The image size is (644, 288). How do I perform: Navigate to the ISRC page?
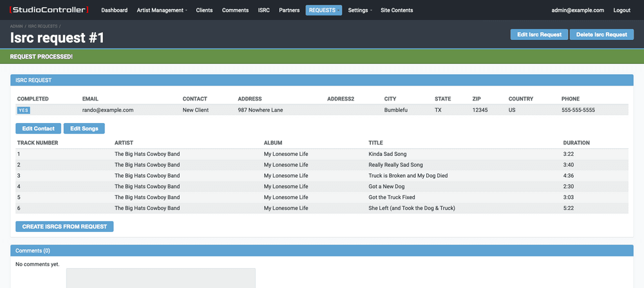(x=263, y=10)
